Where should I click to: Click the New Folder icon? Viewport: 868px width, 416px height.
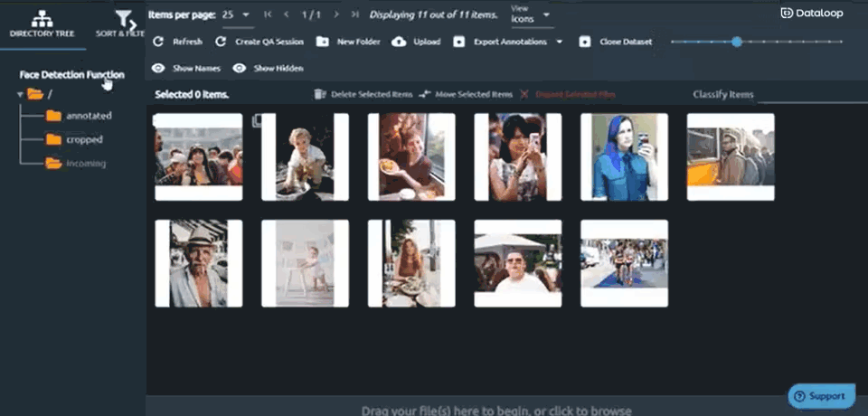(x=323, y=42)
